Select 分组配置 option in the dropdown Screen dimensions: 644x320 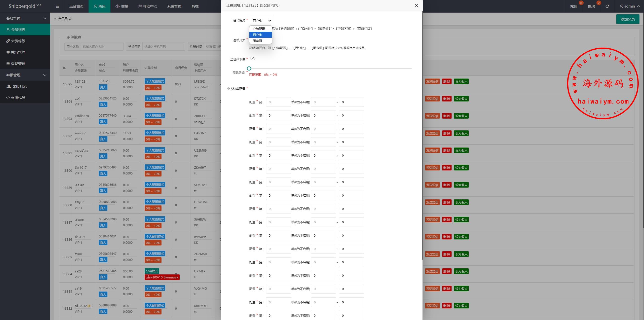259,29
